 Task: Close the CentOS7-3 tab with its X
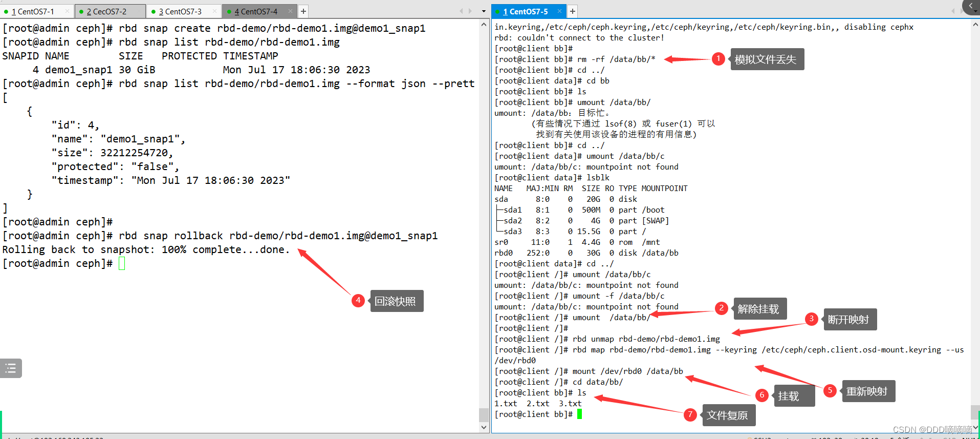point(214,11)
